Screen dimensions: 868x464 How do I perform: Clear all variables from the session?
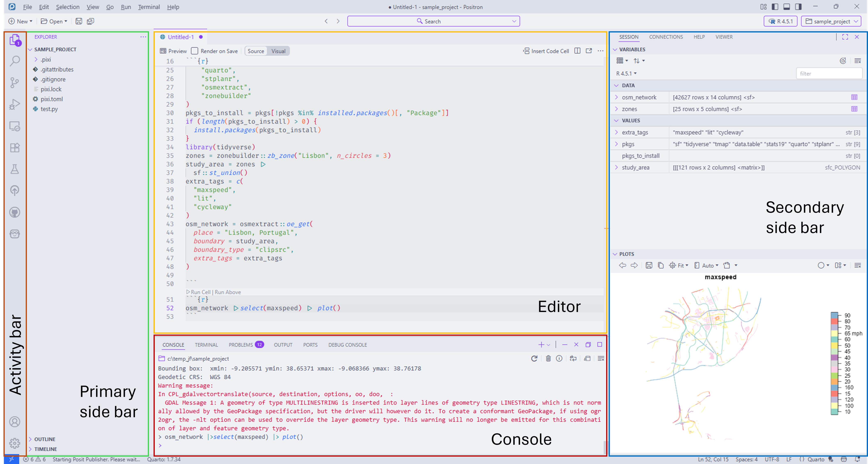(858, 61)
